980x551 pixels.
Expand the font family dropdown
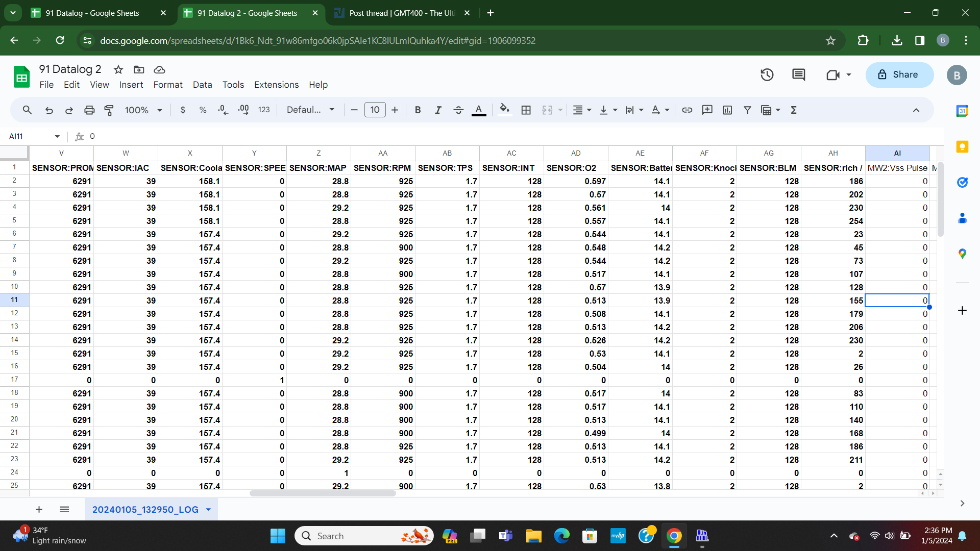pos(310,110)
